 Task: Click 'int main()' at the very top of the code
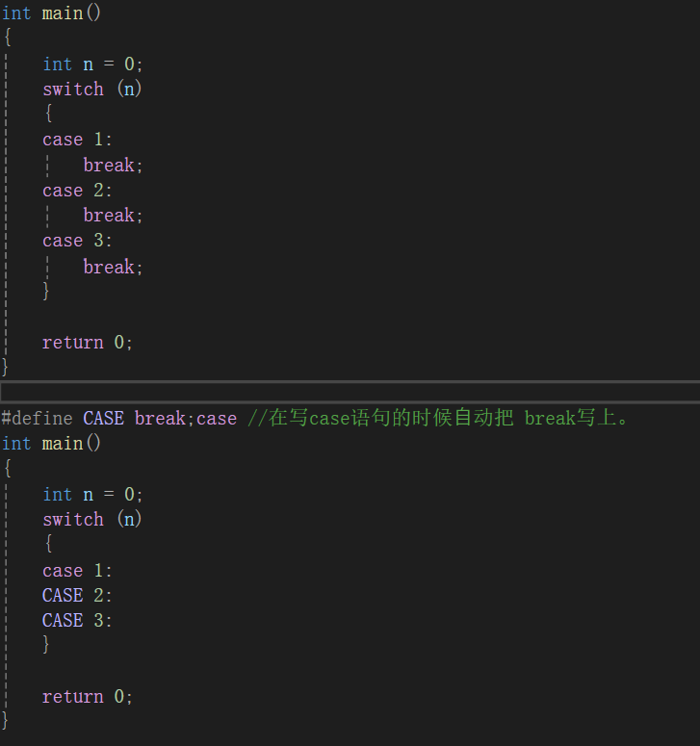51,13
